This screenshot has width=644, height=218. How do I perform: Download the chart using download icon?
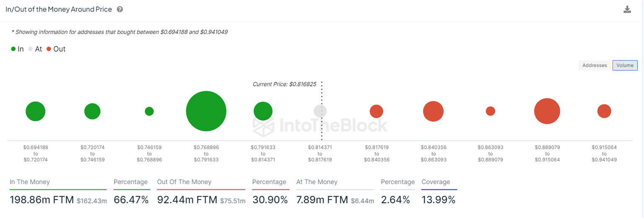[627, 9]
